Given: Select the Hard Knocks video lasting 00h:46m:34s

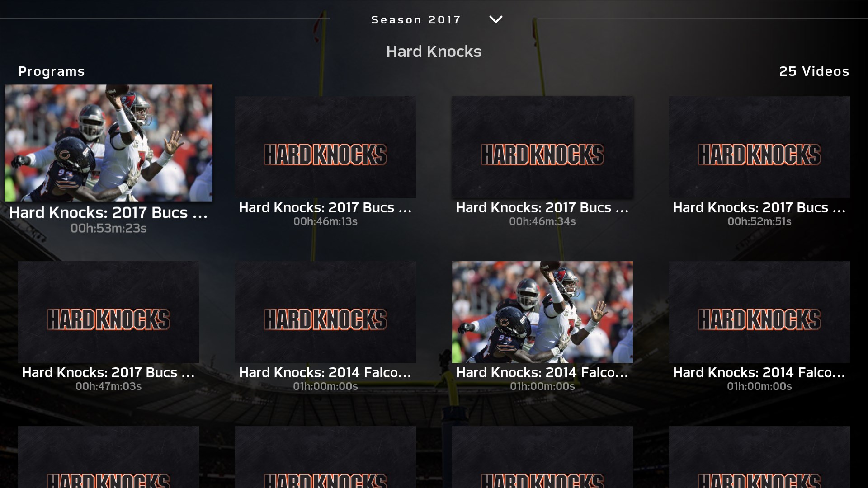Looking at the screenshot, I should 542,147.
